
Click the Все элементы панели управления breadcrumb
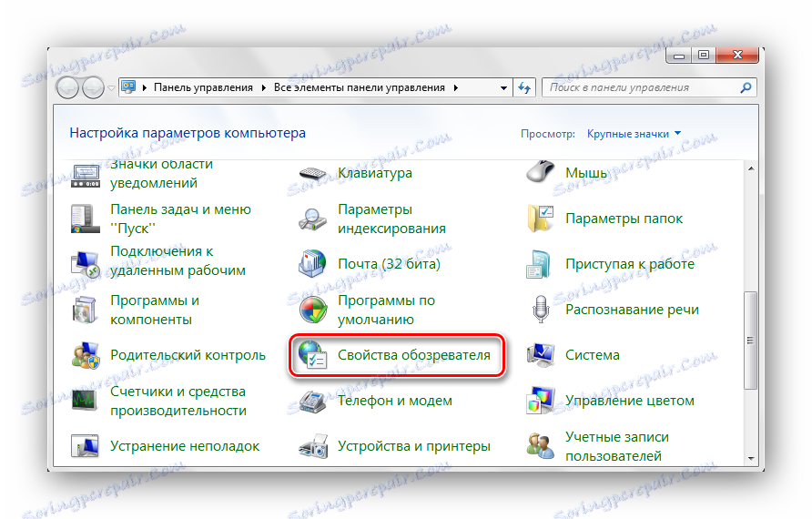tap(360, 87)
